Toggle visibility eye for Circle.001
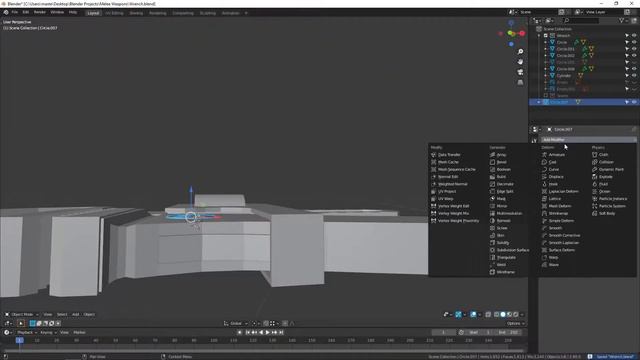This screenshot has width=640, height=360. tap(634, 49)
